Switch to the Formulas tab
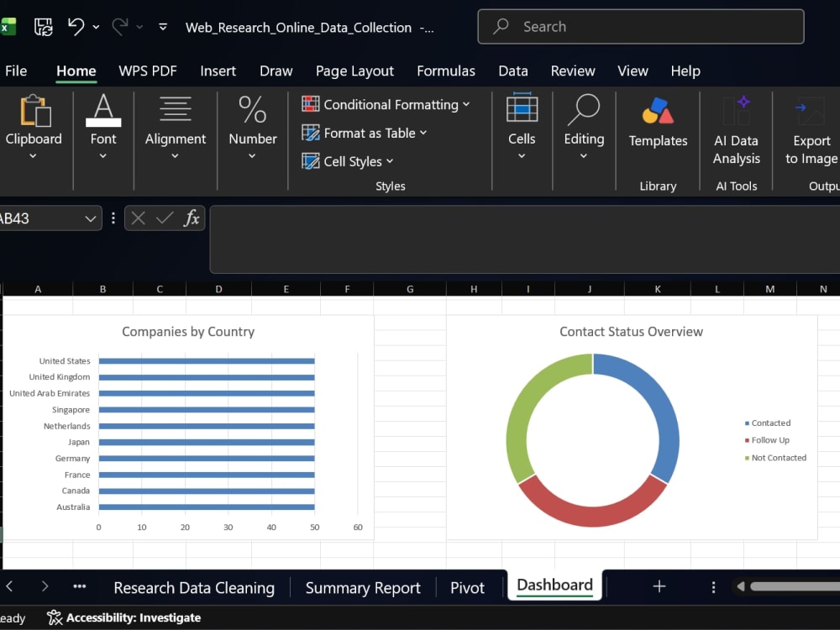 [x=446, y=71]
